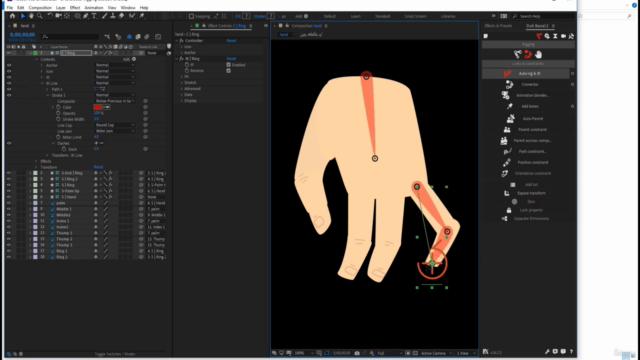Select the Rotation tool
This screenshot has width=640, height=360.
(x=50, y=16)
